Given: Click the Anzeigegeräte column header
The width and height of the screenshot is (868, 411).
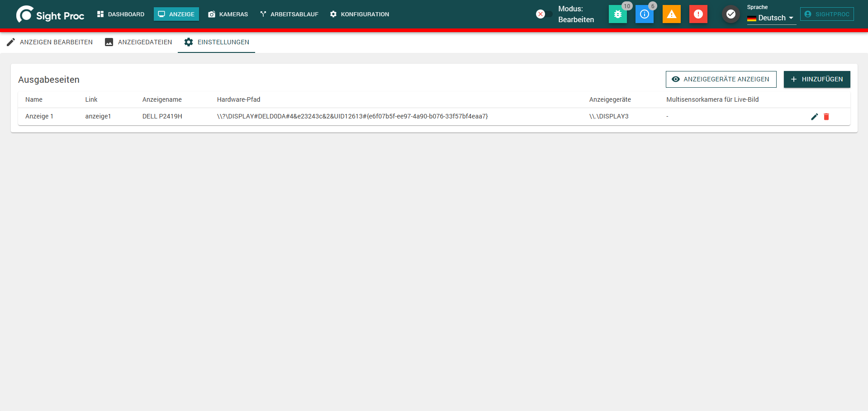Looking at the screenshot, I should (610, 99).
